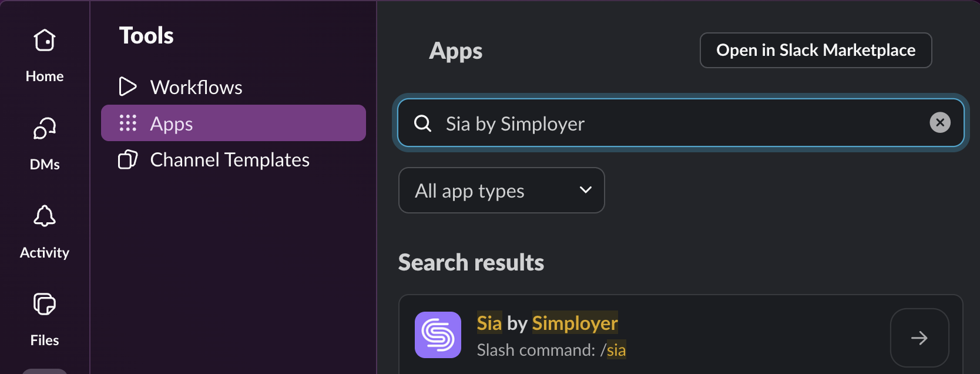980x374 pixels.
Task: Click the Channel Templates icon
Action: point(127,159)
